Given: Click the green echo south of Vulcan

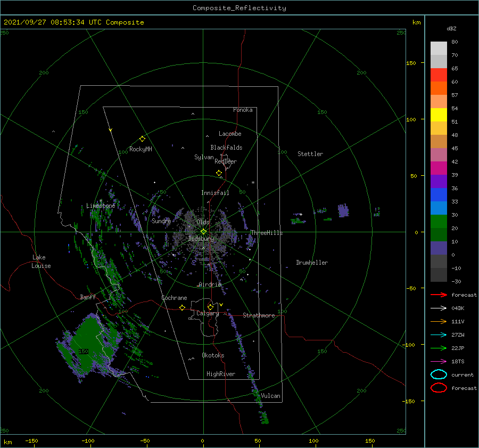Looking at the screenshot, I should click(264, 418).
